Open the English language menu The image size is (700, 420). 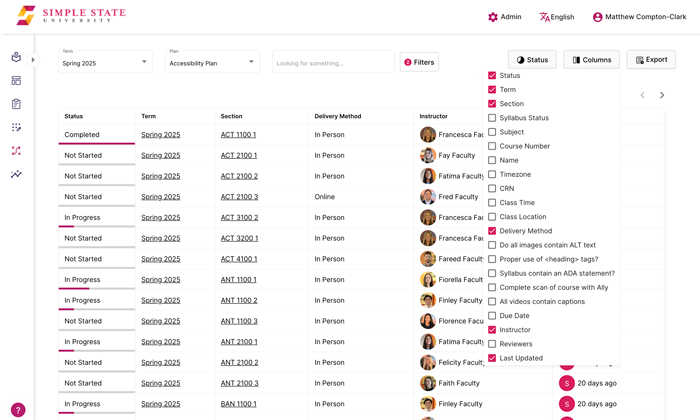[556, 17]
